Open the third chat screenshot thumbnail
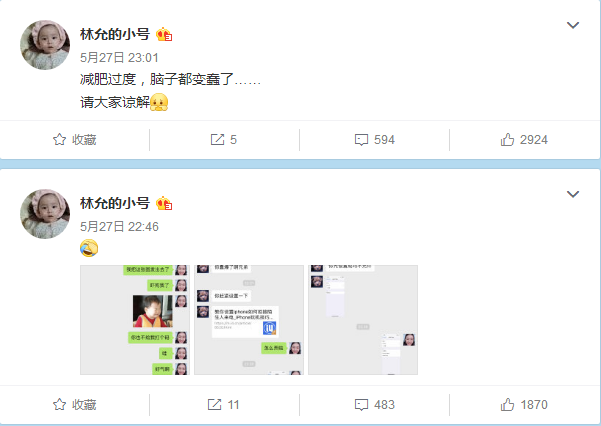 tap(363, 320)
